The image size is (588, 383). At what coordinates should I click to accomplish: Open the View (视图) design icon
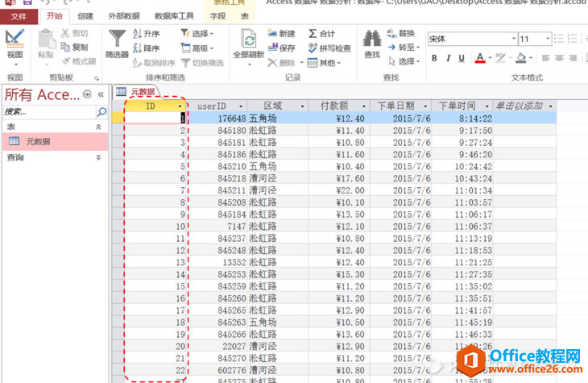click(x=14, y=39)
